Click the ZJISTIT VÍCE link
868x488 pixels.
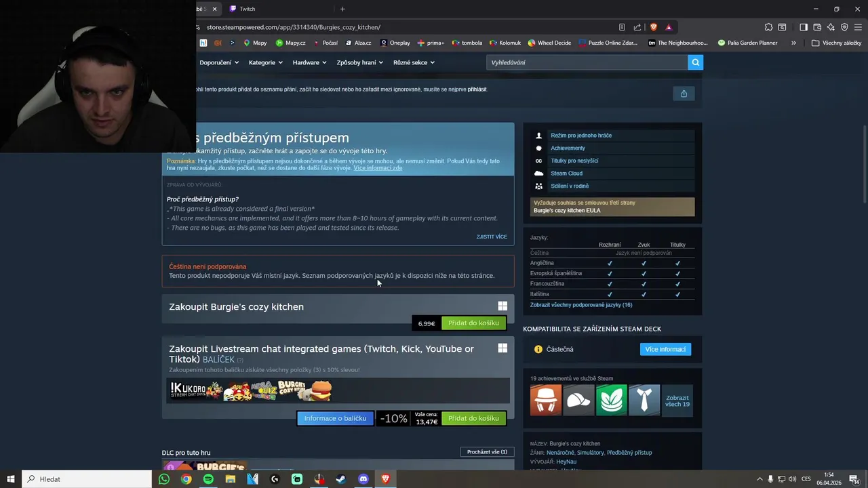point(492,237)
